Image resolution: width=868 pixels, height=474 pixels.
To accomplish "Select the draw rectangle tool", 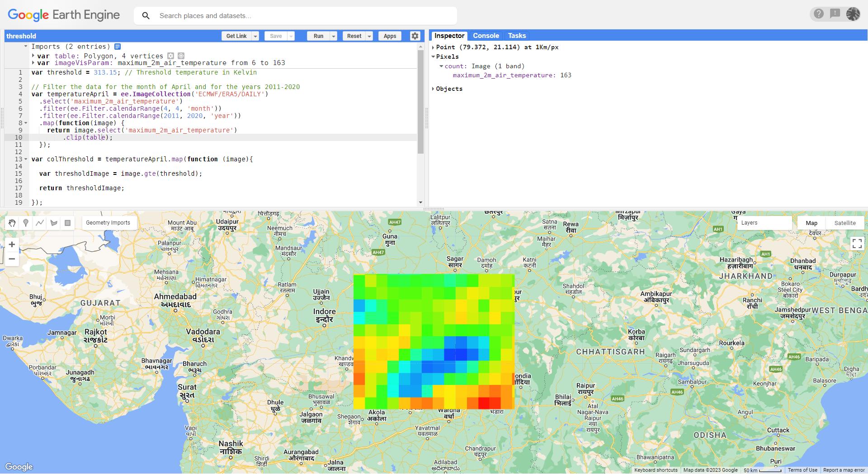I will coord(67,223).
